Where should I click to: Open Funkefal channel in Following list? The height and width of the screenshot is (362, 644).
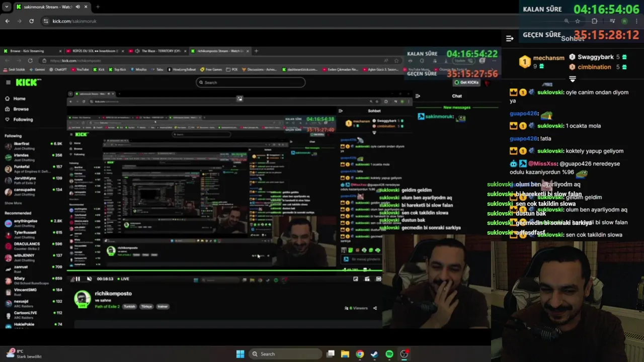click(x=33, y=169)
